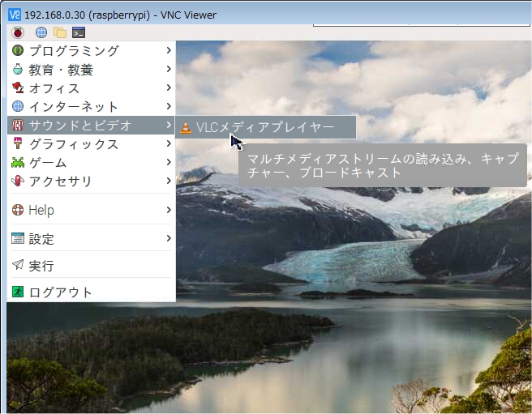Open the file manager folder icon

[60, 32]
